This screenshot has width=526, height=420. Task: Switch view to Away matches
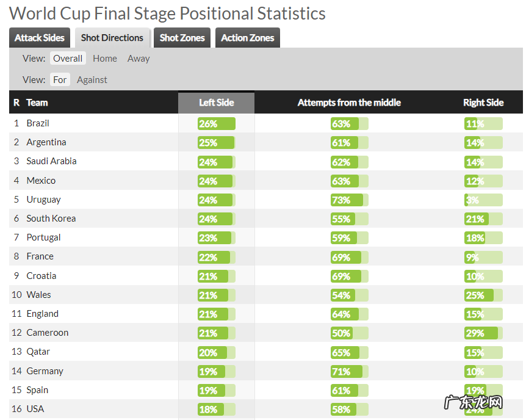tap(139, 59)
